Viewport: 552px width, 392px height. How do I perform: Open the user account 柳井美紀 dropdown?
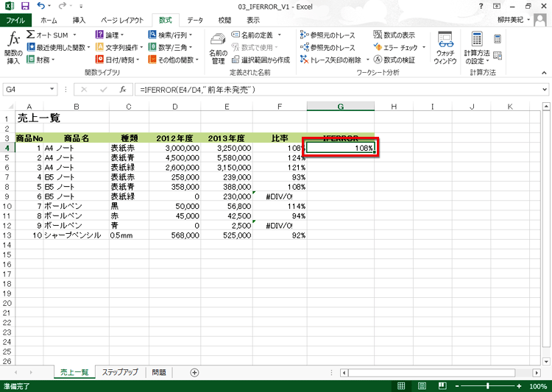point(514,20)
